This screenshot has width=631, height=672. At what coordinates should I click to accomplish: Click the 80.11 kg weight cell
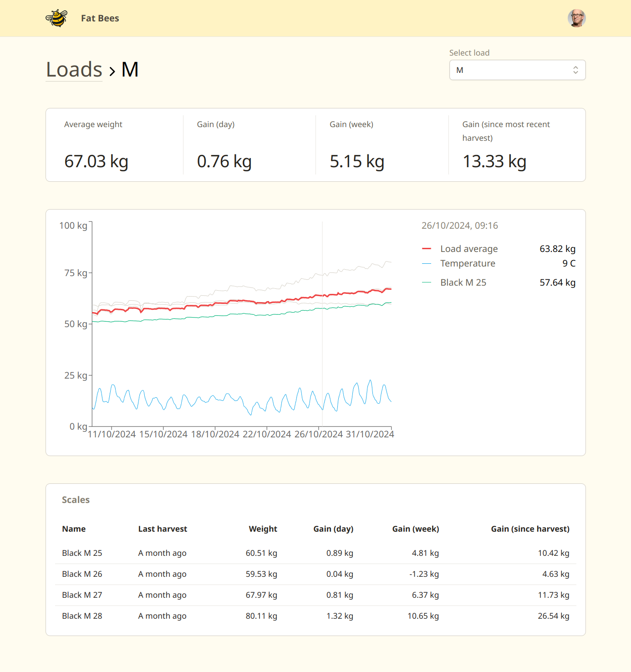tap(261, 616)
